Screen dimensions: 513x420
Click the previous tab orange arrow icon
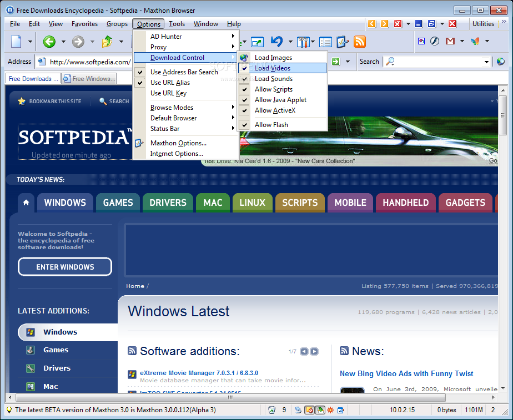point(372,23)
